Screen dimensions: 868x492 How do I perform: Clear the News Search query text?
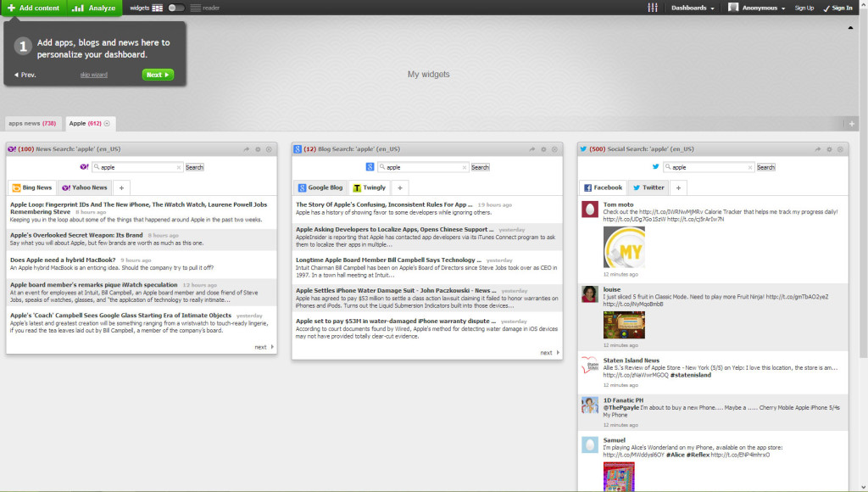click(179, 167)
